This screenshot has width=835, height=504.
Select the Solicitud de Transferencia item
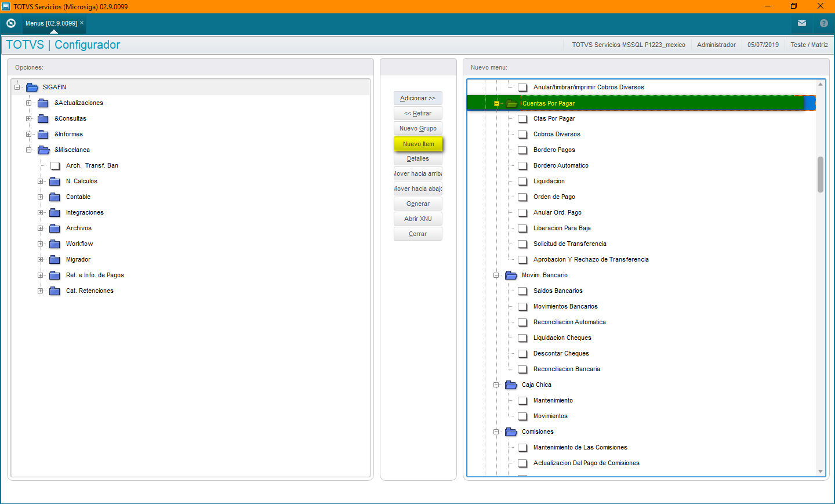pyautogui.click(x=570, y=244)
